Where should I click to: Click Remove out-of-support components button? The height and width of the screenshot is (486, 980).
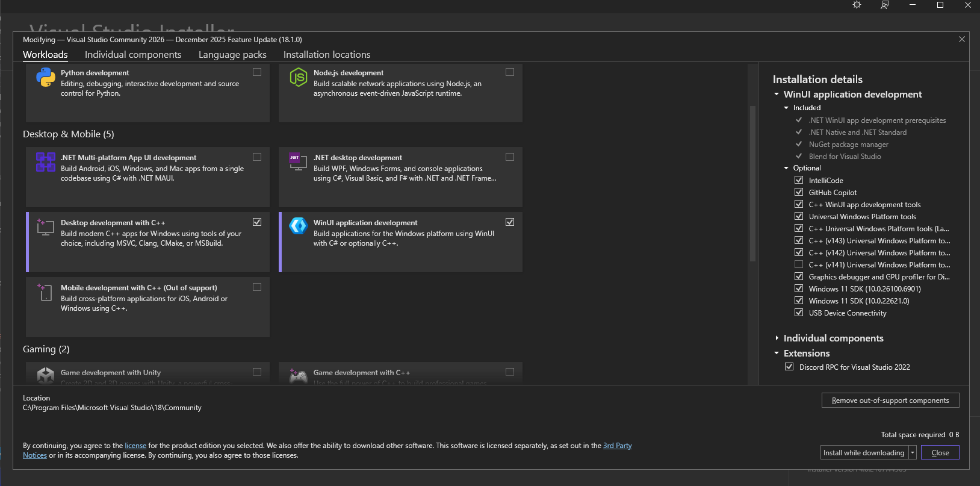coord(890,400)
